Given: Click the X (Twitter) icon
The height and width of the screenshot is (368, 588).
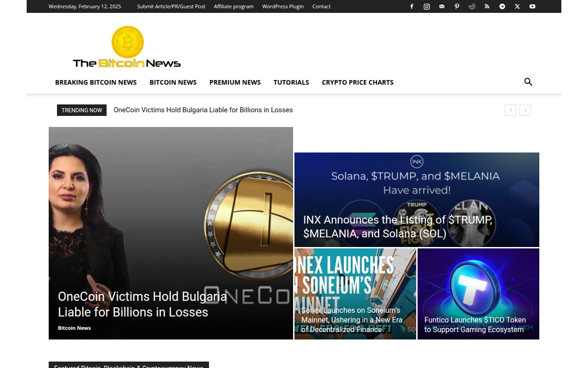Looking at the screenshot, I should point(517,6).
